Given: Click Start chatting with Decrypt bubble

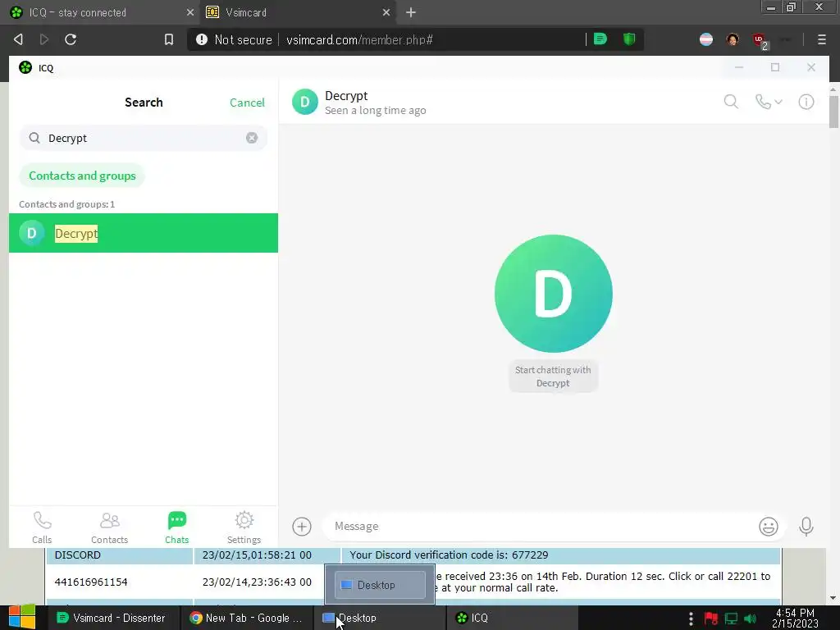Looking at the screenshot, I should (553, 376).
